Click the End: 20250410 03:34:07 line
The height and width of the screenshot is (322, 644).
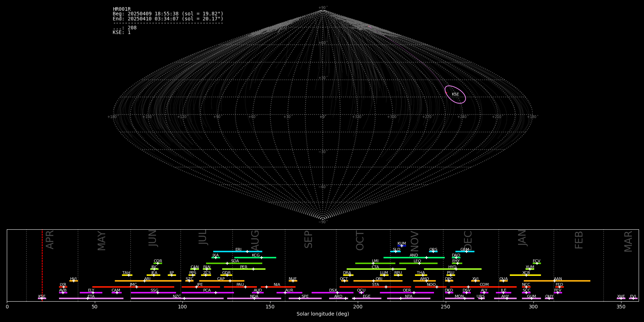(x=168, y=19)
